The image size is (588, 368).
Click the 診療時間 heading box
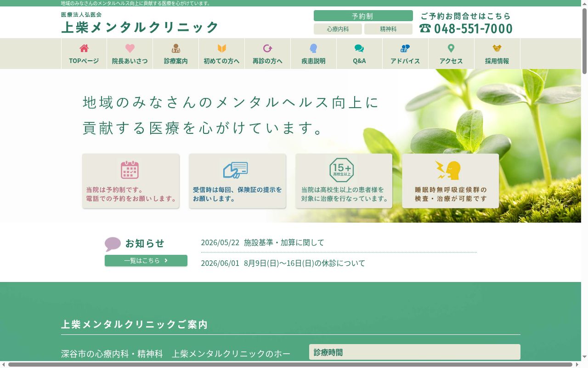click(x=415, y=352)
